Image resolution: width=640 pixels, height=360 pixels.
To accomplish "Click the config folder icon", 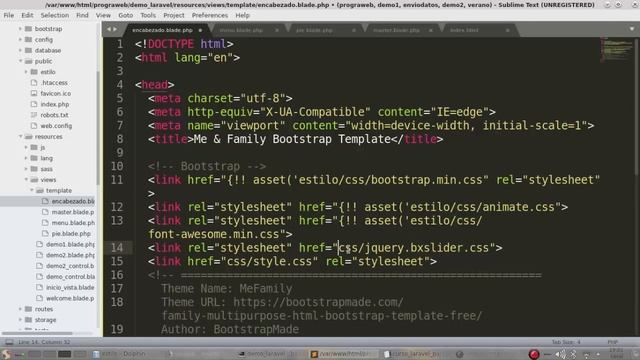I will [28, 40].
